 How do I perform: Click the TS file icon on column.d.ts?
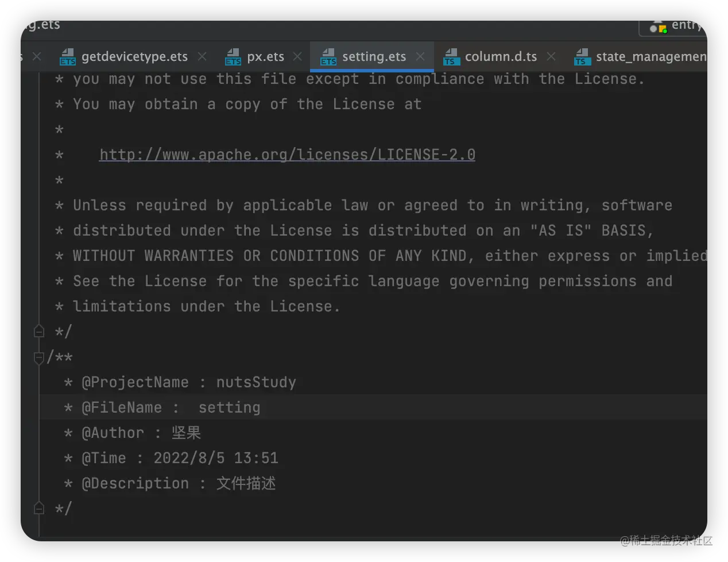pos(451,57)
